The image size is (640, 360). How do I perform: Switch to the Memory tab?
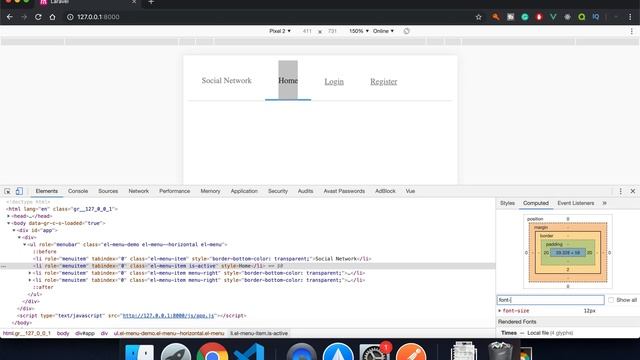tap(210, 191)
